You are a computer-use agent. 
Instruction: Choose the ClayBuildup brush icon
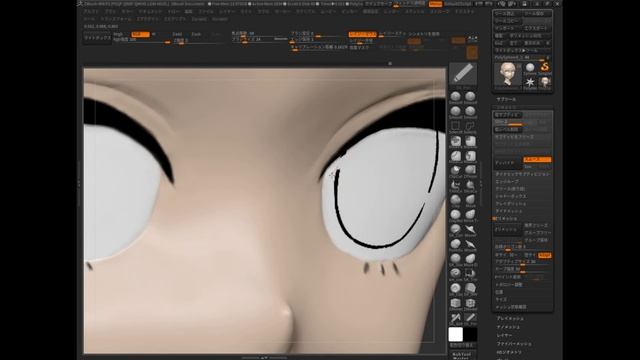click(x=456, y=214)
